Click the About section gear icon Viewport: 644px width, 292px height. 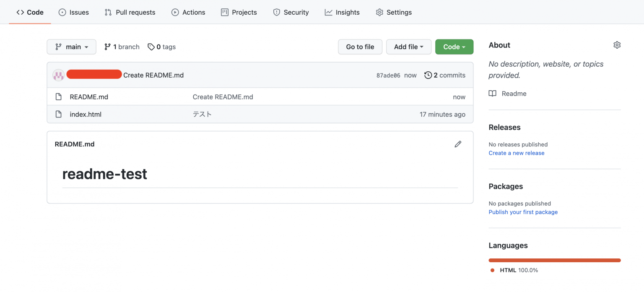tap(617, 45)
